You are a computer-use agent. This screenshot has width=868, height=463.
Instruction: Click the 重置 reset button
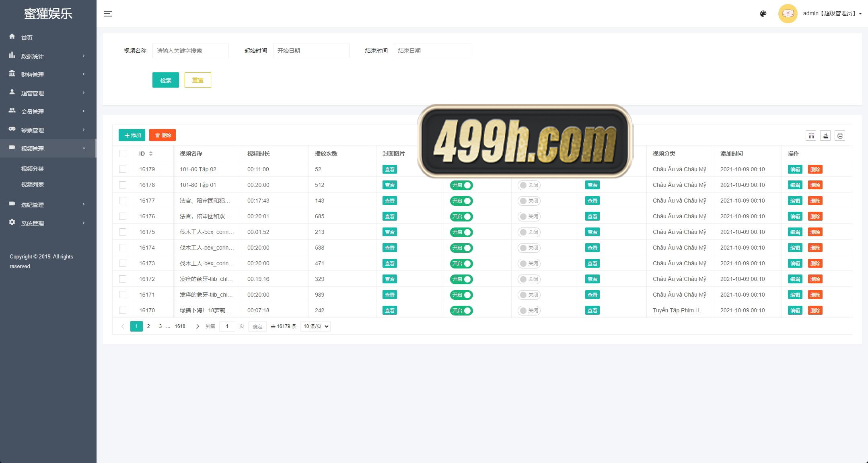point(197,80)
